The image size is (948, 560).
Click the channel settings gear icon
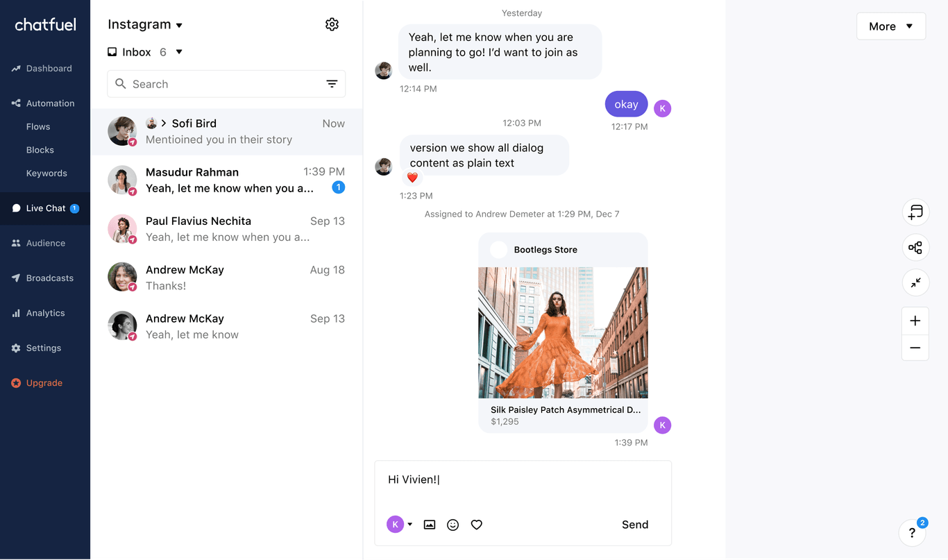click(x=332, y=24)
